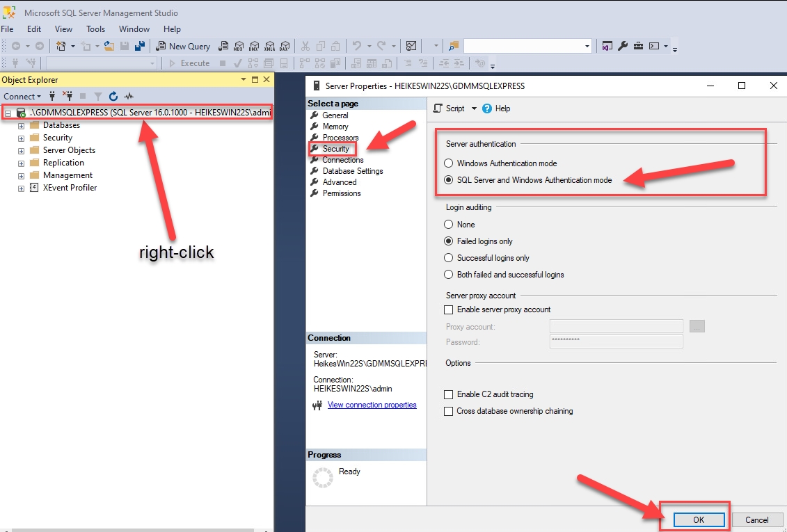Image resolution: width=787 pixels, height=532 pixels.
Task: Open the Script dropdown arrow
Action: pos(474,108)
